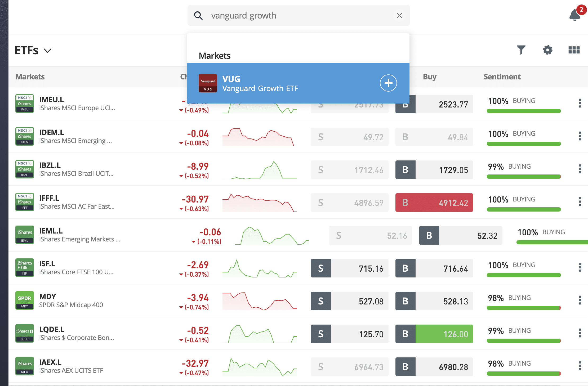Image resolution: width=588 pixels, height=386 pixels.
Task: Buy IMEU.L at 2523.77
Action: [434, 104]
